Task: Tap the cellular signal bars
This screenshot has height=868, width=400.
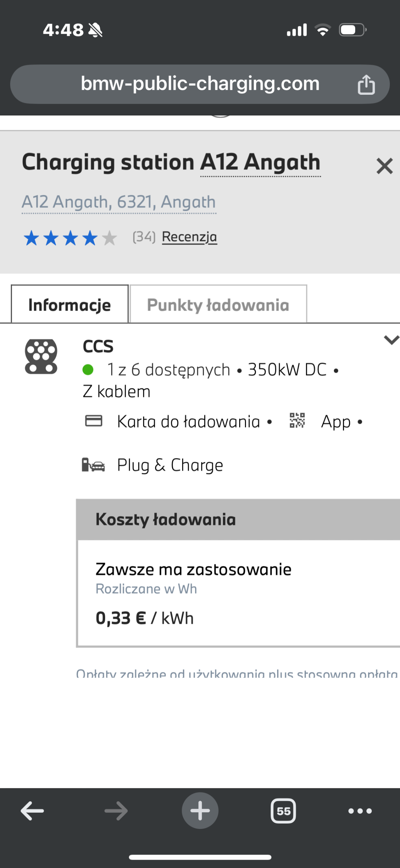Action: click(297, 30)
